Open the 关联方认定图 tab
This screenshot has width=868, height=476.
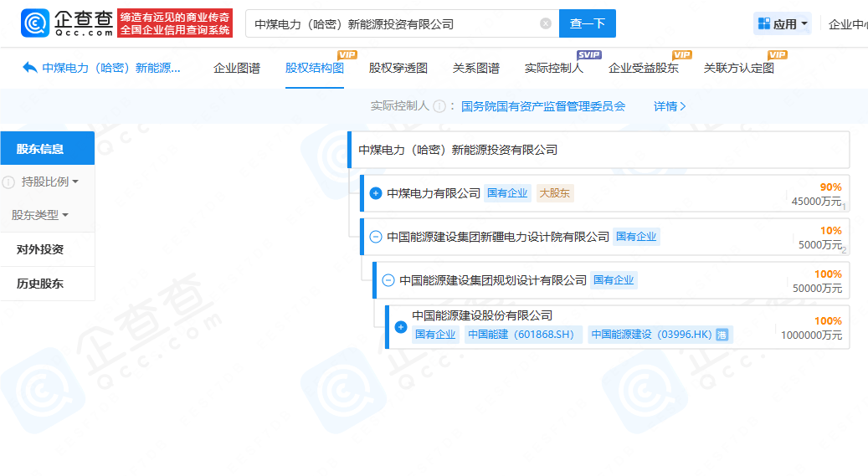(x=738, y=68)
